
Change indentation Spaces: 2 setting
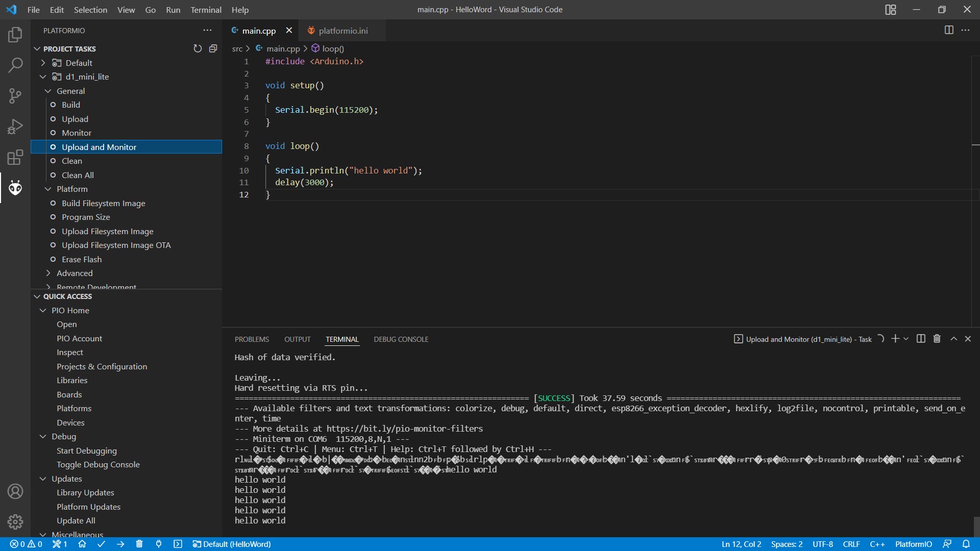coord(787,544)
